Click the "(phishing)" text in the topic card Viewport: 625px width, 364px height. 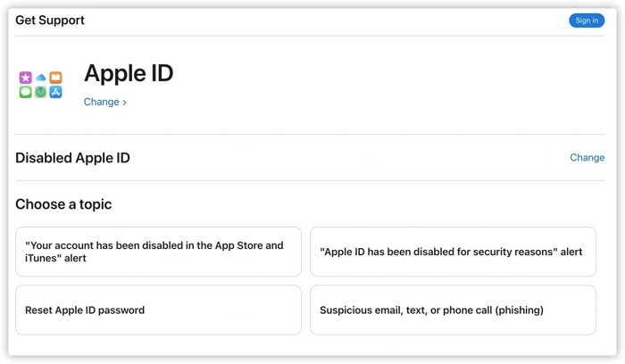pyautogui.click(x=516, y=310)
